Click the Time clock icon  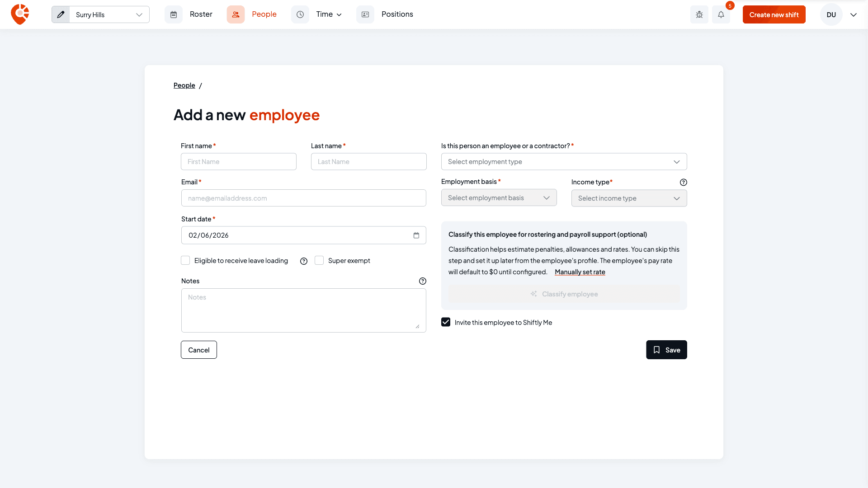coord(300,14)
